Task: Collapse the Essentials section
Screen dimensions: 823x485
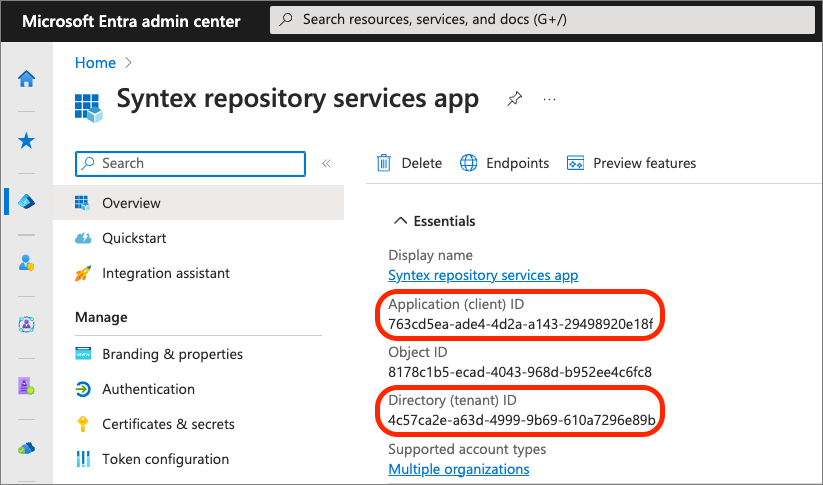Action: click(x=400, y=221)
